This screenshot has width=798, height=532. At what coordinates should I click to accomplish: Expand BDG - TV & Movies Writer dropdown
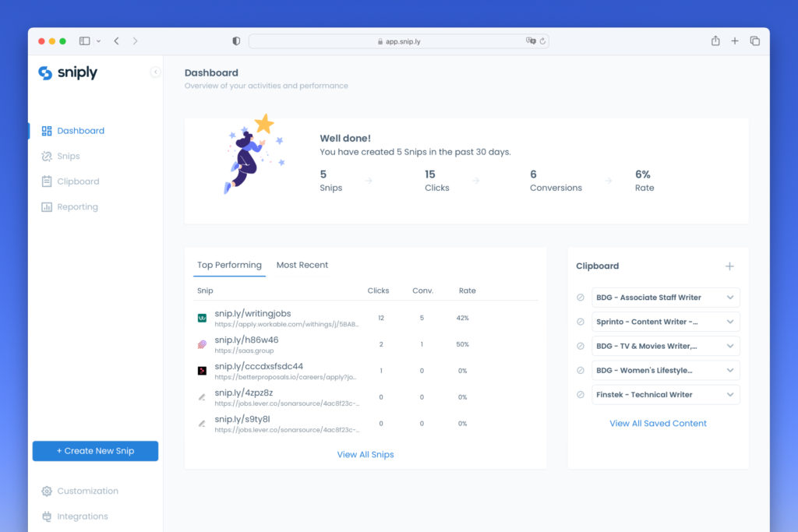click(730, 346)
